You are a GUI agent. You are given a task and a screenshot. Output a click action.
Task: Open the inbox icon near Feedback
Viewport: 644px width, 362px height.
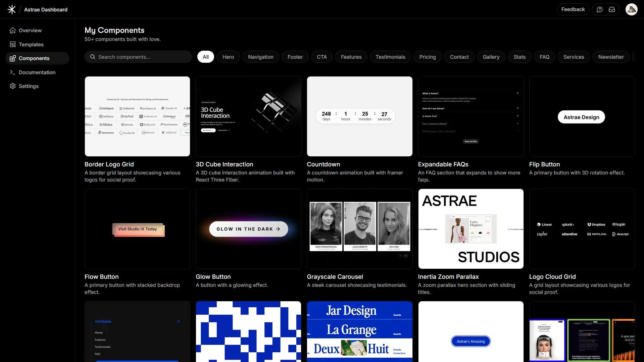[612, 9]
